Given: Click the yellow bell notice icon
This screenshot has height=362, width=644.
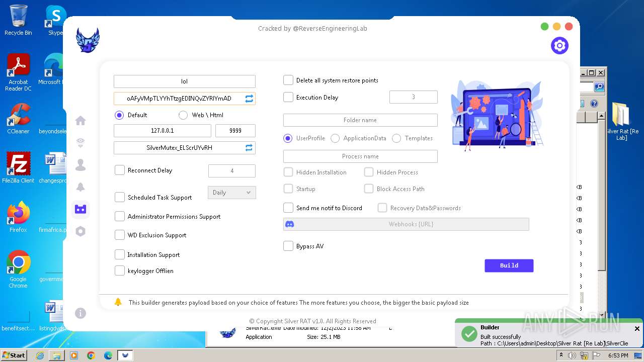Looking at the screenshot, I should 118,302.
